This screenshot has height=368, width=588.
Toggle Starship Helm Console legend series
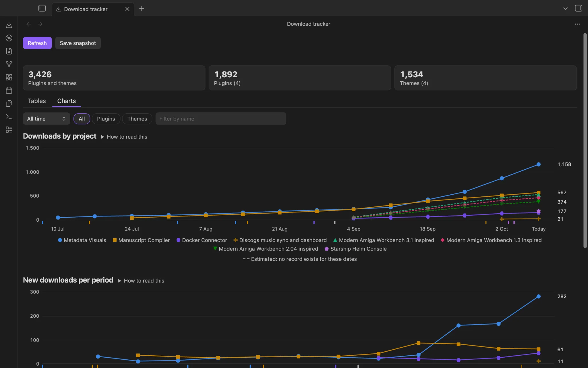(x=355, y=249)
